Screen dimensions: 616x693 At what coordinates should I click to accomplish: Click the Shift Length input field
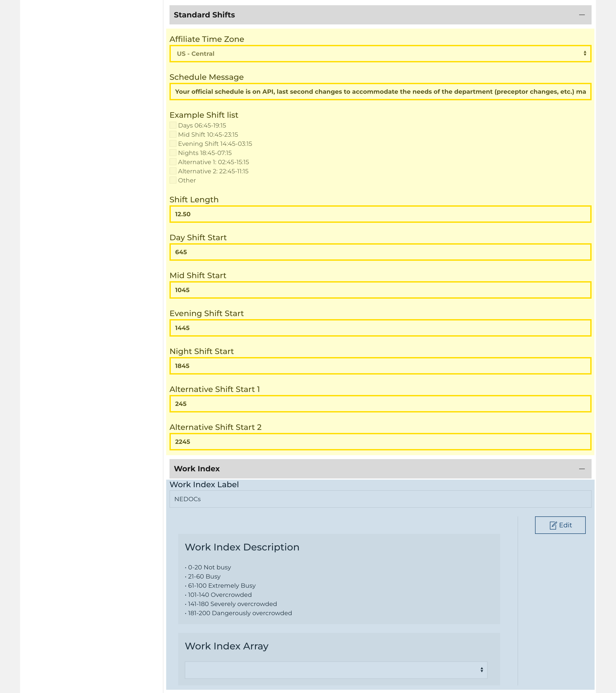point(380,214)
